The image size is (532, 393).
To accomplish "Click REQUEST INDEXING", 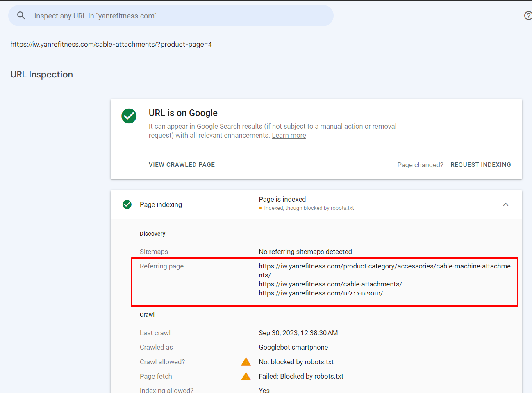I will pyautogui.click(x=481, y=165).
